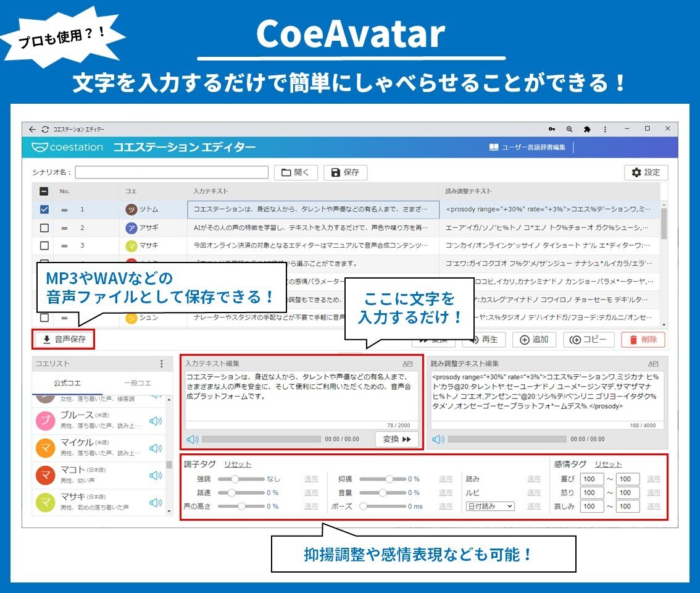The width and height of the screenshot is (700, 593).
Task: Click speaker icon under 入力テキスト編集 box
Action: tap(193, 439)
